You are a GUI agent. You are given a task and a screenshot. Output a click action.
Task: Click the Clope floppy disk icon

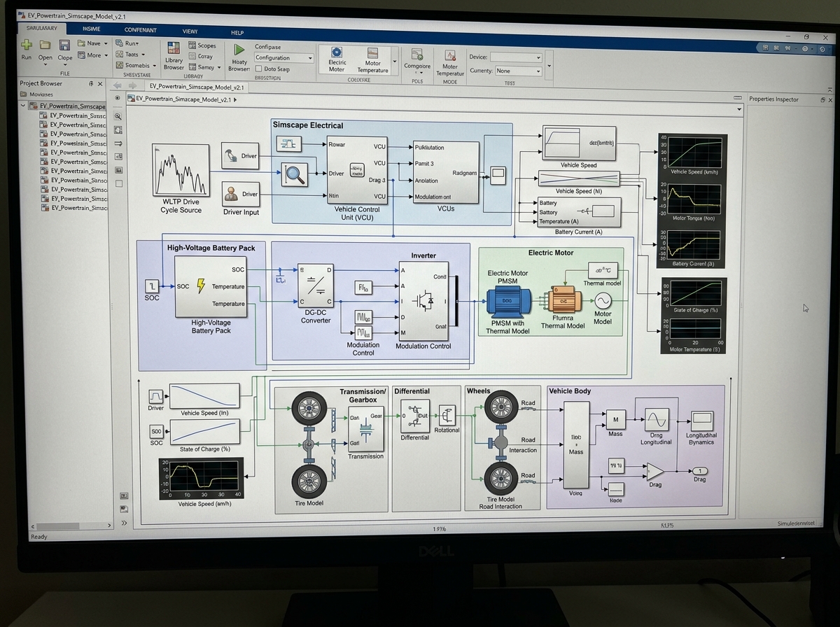pyautogui.click(x=64, y=45)
